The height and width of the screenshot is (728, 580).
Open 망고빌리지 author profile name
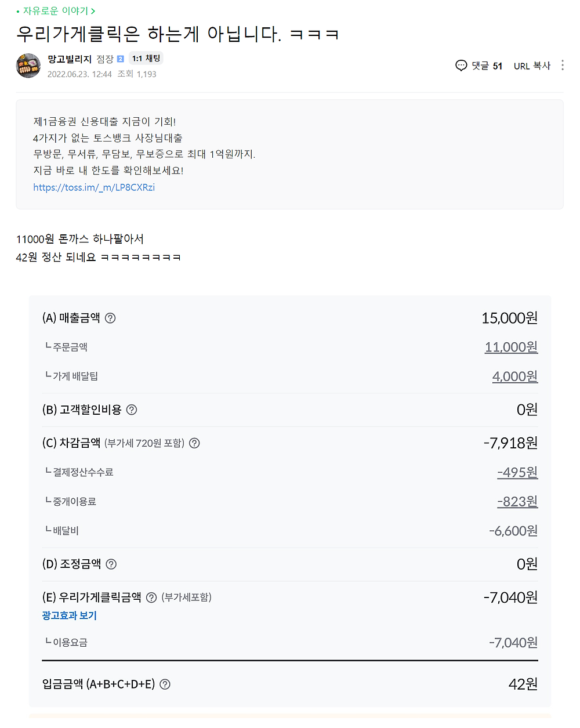(x=70, y=59)
